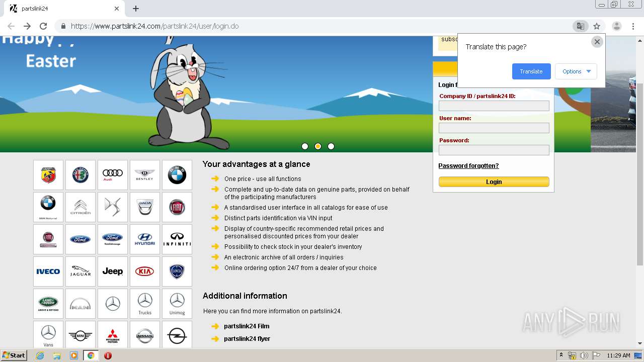Launch Internet Explorer from taskbar
Image resolution: width=644 pixels, height=362 pixels.
pyautogui.click(x=40, y=355)
